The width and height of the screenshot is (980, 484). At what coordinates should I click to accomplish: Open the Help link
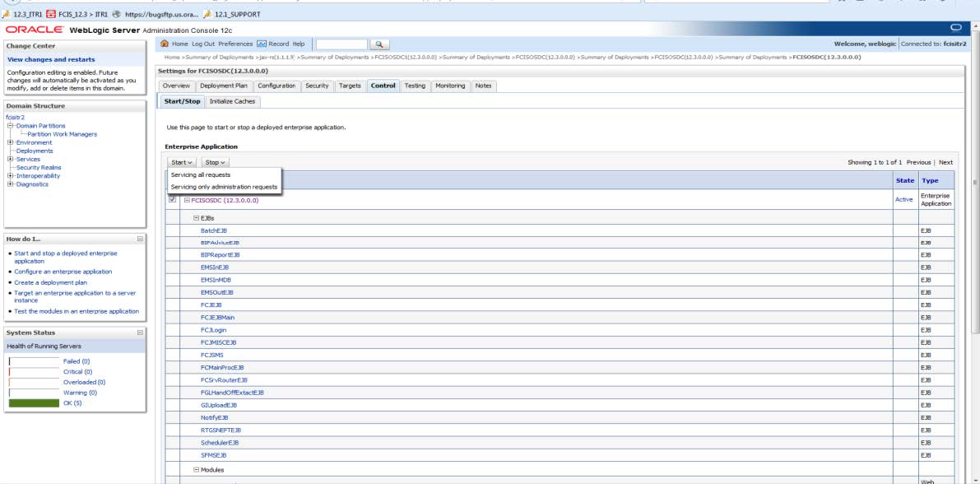click(x=299, y=44)
